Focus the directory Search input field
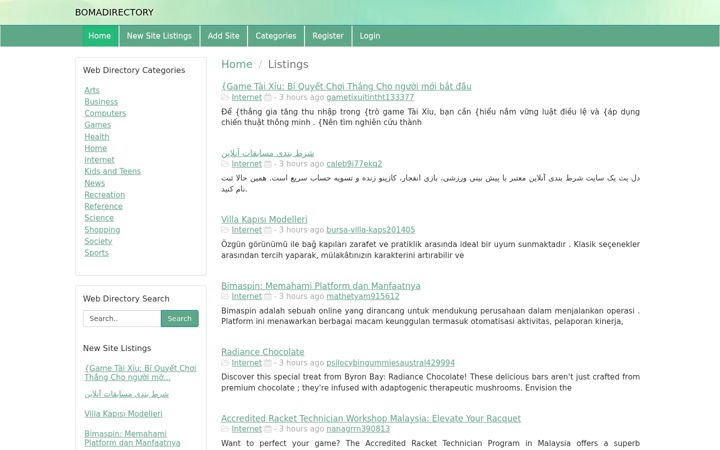 coord(122,318)
